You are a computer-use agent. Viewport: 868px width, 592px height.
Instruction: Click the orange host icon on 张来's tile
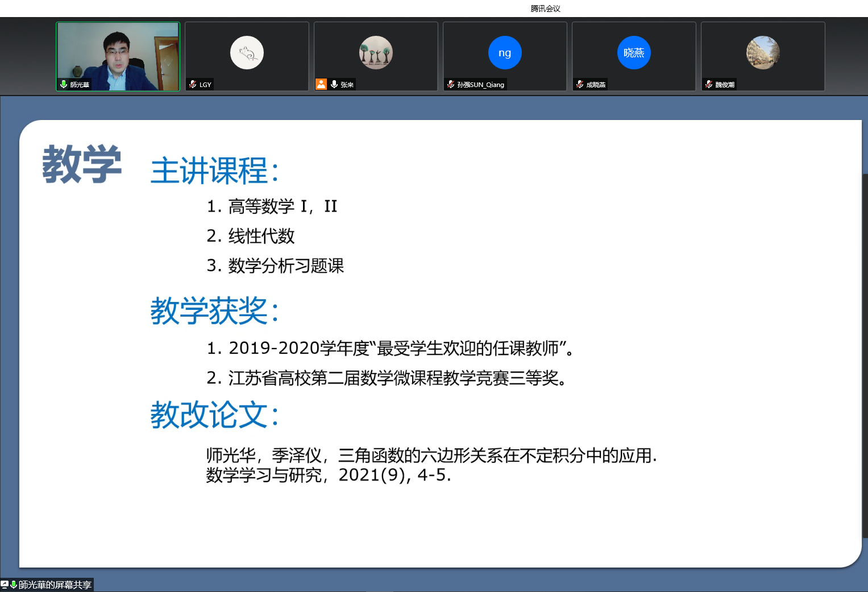tap(321, 84)
